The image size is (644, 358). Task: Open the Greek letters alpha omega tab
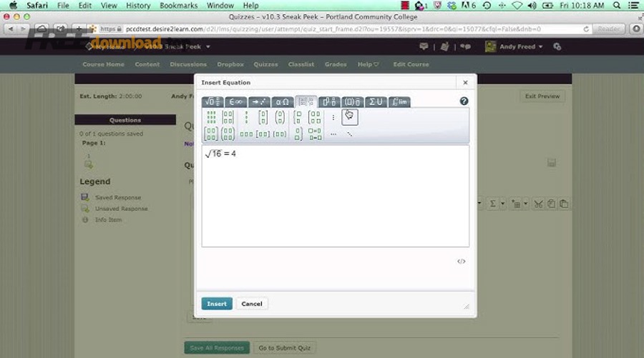click(283, 101)
